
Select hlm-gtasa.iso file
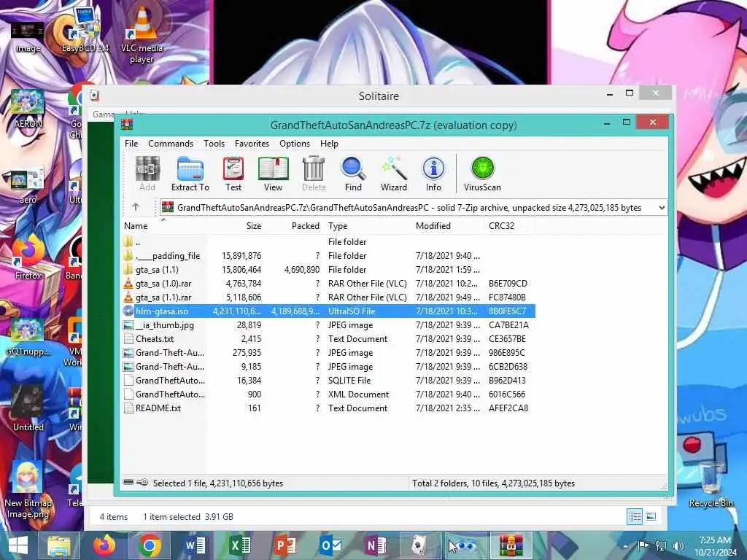[x=329, y=311]
